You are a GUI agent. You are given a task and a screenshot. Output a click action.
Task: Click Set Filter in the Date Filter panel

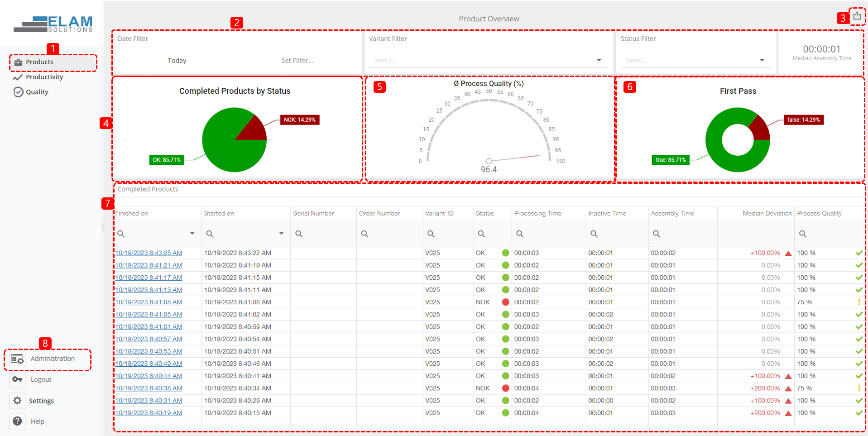297,60
